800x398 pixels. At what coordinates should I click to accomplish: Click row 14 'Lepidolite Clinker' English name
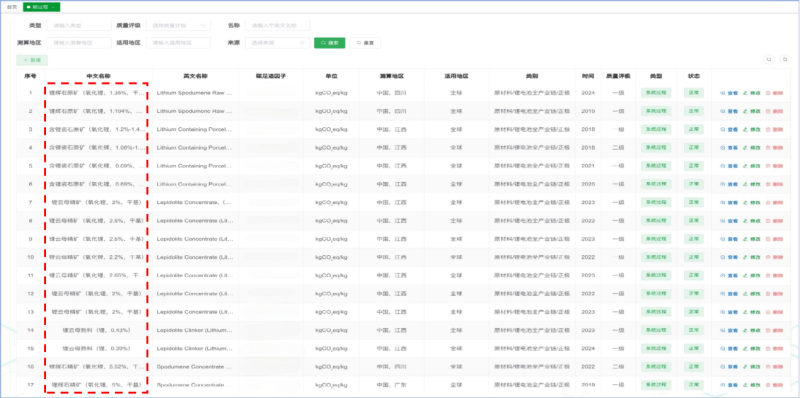pos(194,331)
